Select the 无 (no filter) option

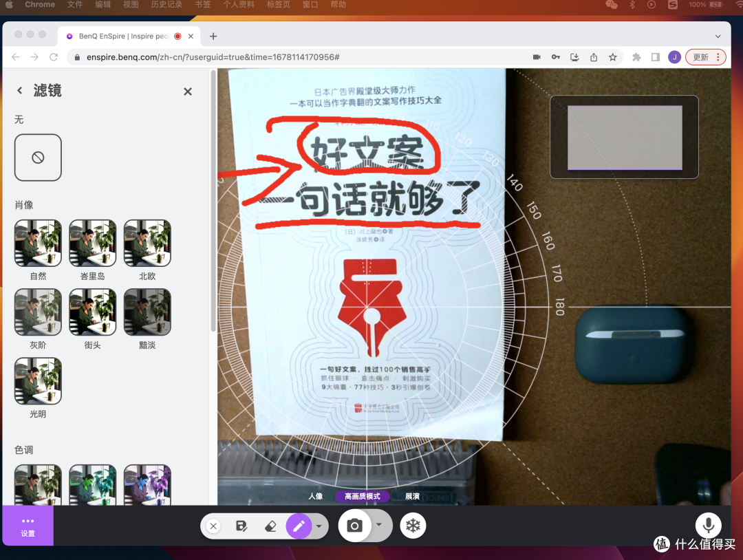click(x=38, y=158)
